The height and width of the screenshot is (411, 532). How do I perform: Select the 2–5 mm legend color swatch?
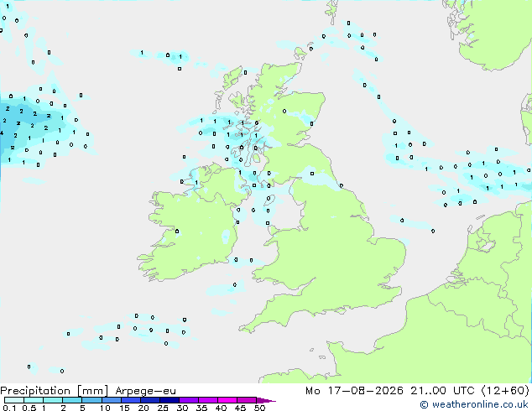point(72,400)
